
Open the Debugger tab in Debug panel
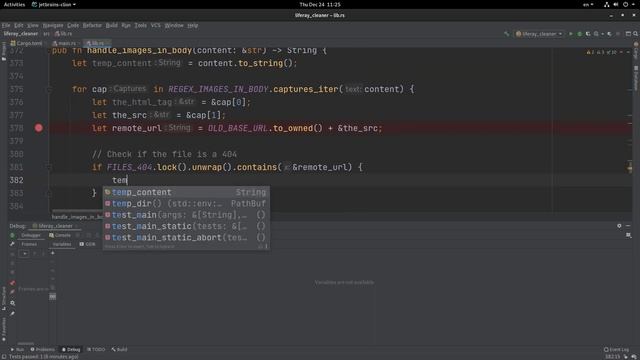coord(31,235)
